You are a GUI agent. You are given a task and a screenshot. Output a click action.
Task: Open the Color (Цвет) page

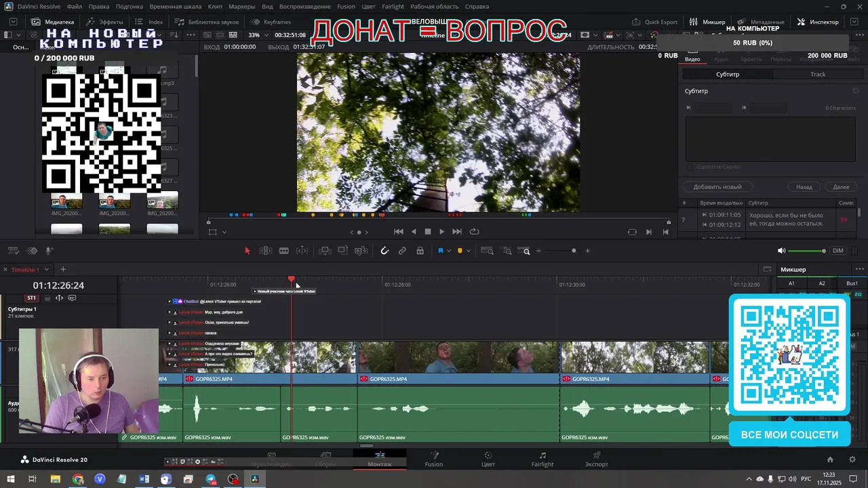(x=488, y=460)
